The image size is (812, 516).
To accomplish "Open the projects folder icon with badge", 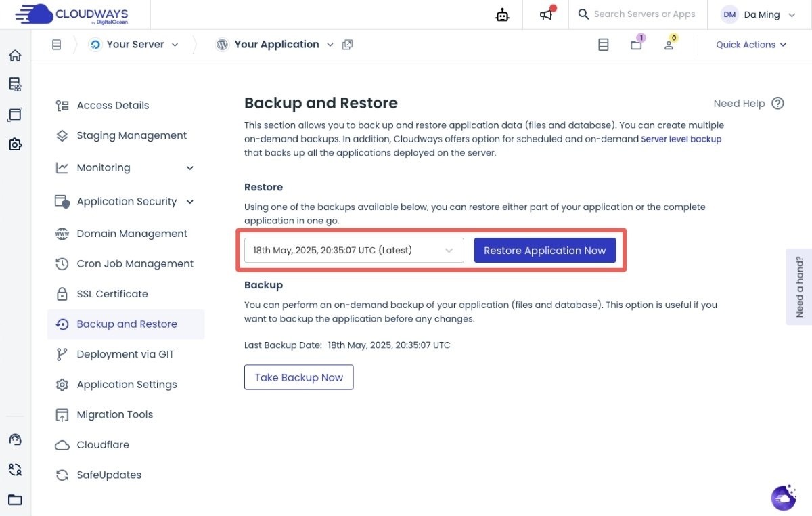I will point(636,45).
